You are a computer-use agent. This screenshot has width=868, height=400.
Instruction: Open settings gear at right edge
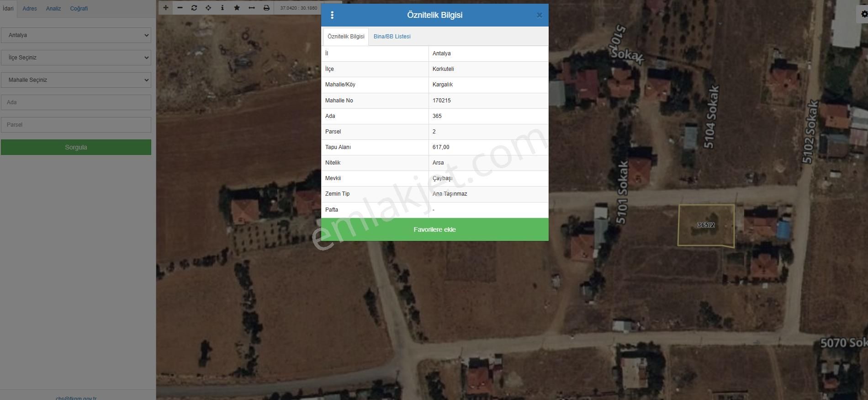point(863,14)
